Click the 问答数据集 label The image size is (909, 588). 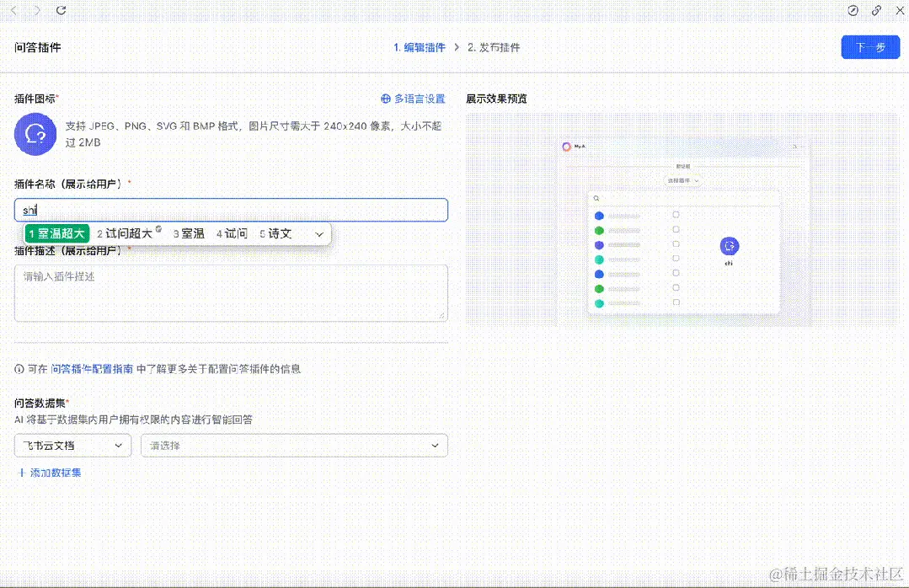(x=40, y=403)
